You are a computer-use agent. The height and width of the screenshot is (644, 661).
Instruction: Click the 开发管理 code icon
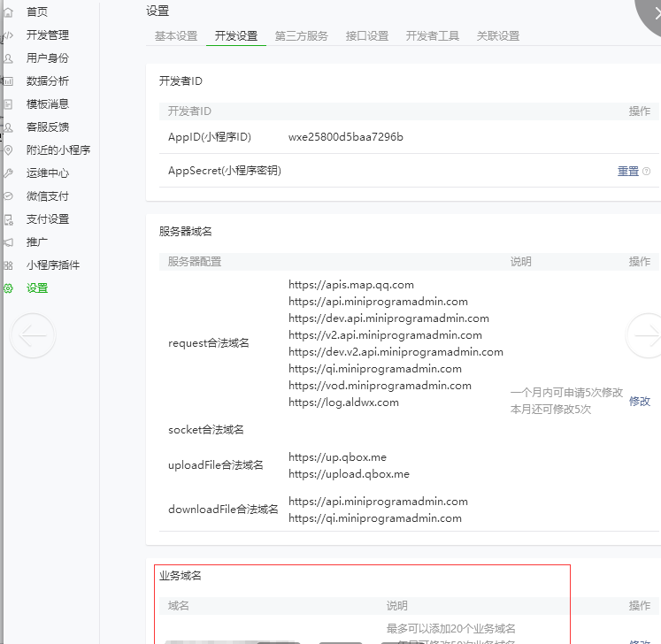coord(8,35)
